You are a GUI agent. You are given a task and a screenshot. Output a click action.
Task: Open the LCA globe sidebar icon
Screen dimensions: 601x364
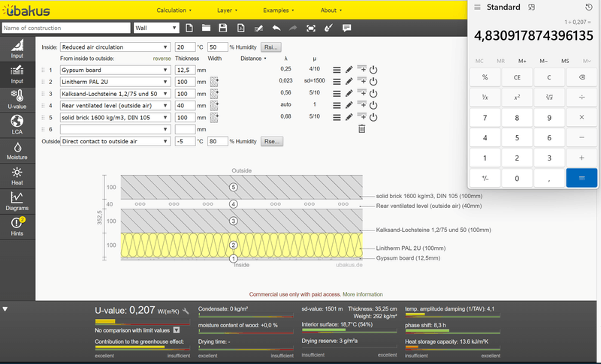pyautogui.click(x=17, y=125)
